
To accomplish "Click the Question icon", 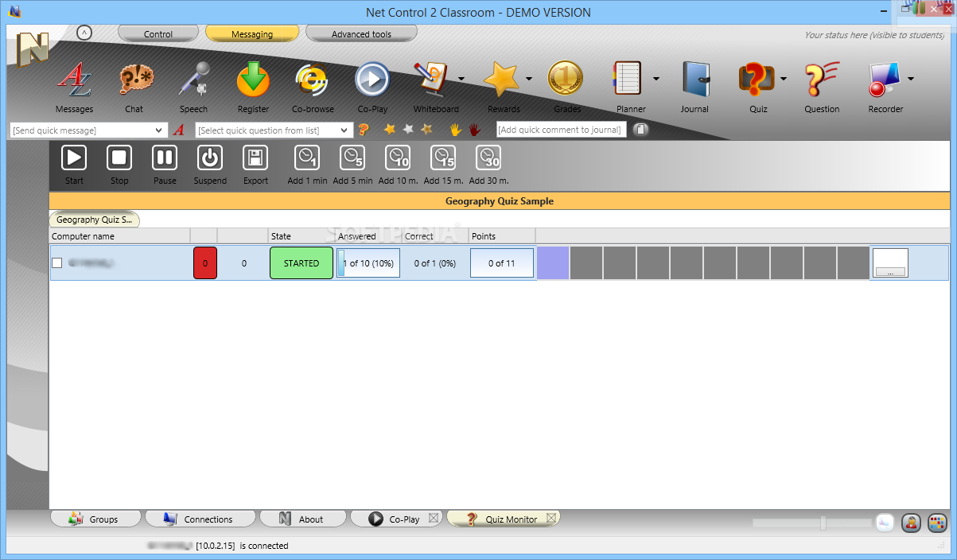I will pos(822,80).
